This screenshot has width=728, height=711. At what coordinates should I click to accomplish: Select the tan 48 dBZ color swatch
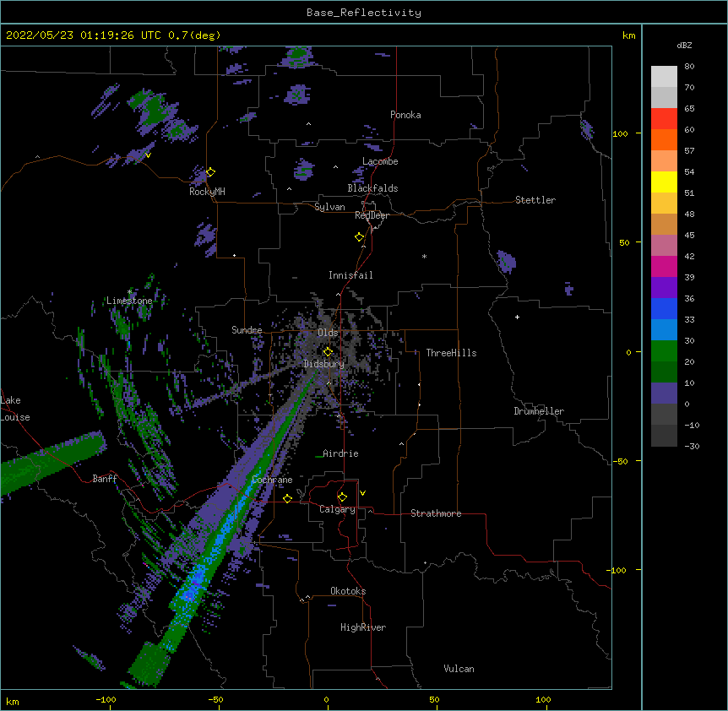[x=664, y=224]
